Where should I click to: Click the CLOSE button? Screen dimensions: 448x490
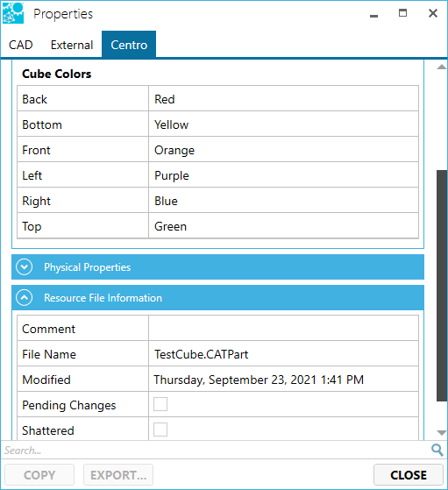409,475
